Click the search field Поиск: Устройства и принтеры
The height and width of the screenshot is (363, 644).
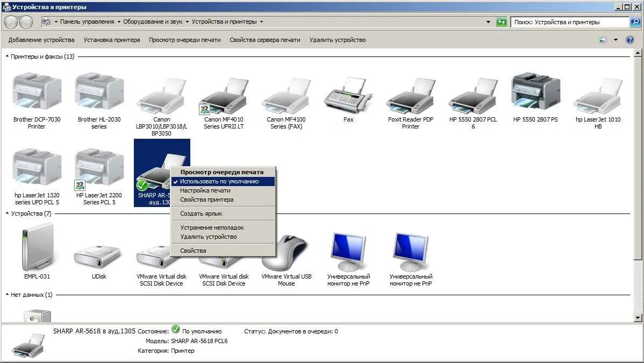[570, 22]
